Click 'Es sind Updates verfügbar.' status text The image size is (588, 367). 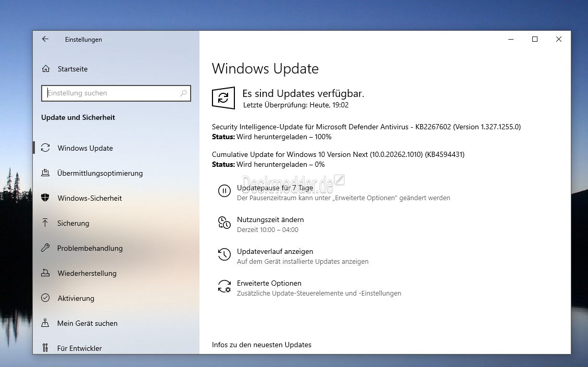pos(304,93)
